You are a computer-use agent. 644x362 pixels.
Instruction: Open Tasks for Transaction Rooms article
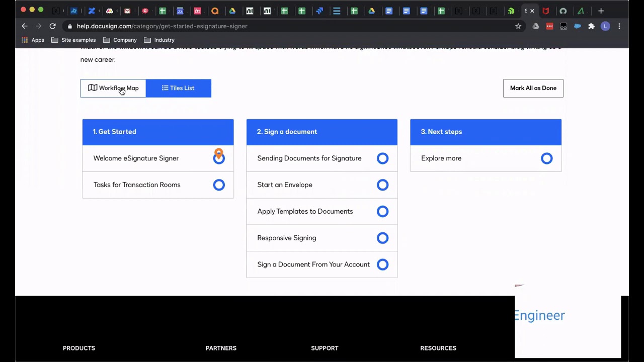coord(137,185)
